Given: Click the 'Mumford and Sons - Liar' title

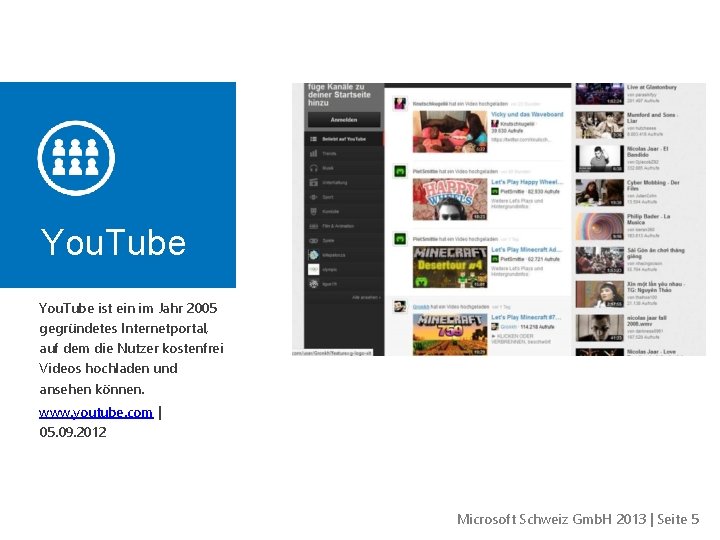Looking at the screenshot, I should tap(652, 118).
